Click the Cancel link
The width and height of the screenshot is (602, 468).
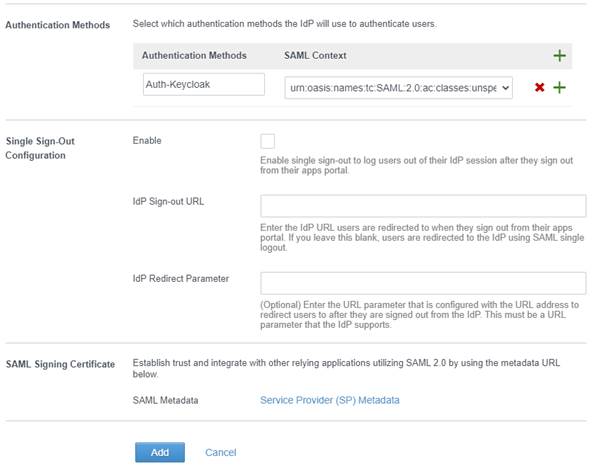pos(220,452)
